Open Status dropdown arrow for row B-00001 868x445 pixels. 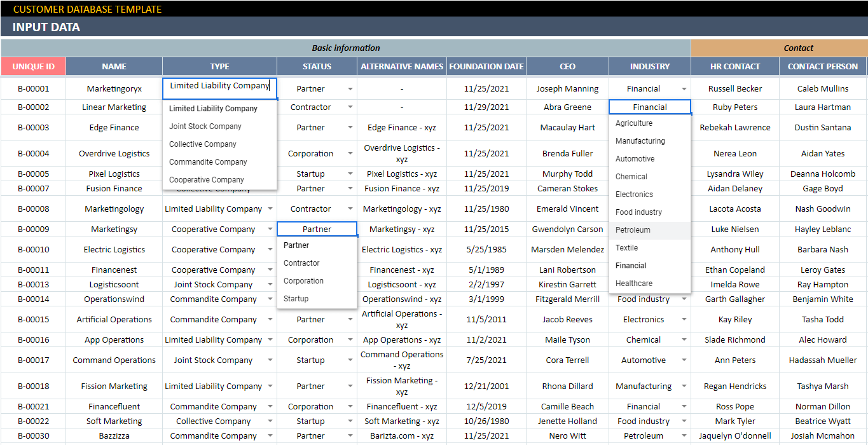[350, 90]
